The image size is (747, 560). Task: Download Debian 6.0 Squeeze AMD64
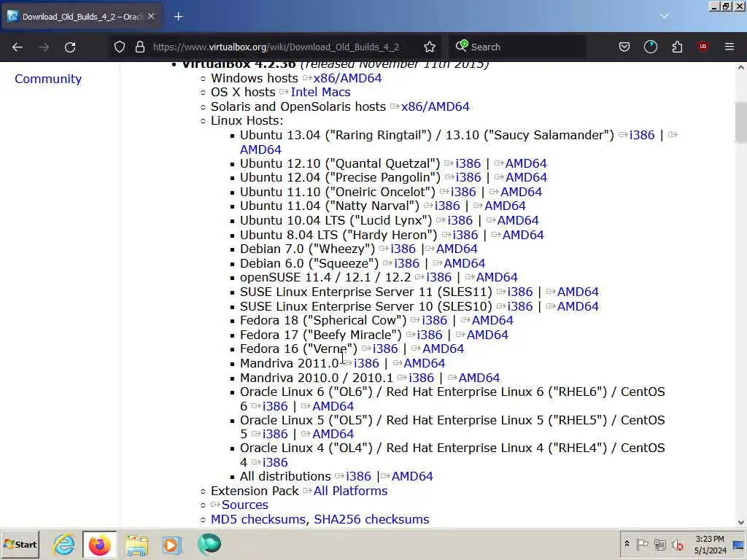click(x=465, y=263)
